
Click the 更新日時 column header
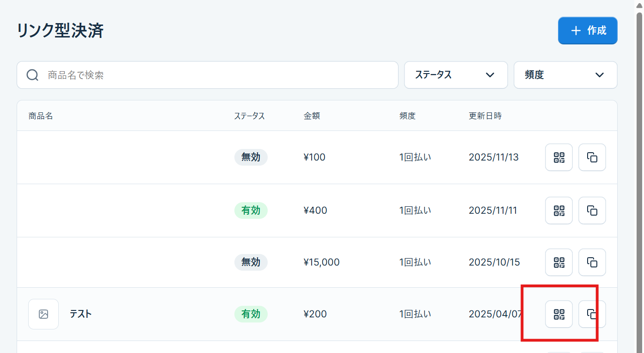click(x=485, y=116)
